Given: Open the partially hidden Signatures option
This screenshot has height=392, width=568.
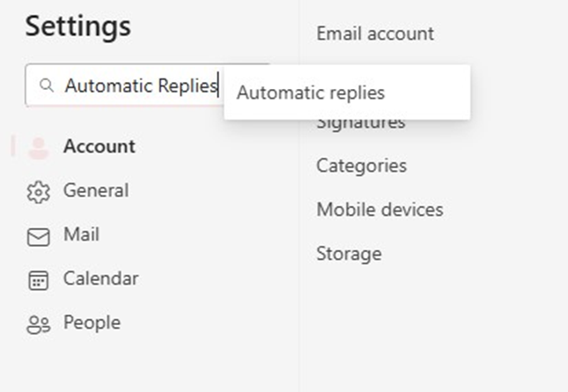Looking at the screenshot, I should point(361,124).
